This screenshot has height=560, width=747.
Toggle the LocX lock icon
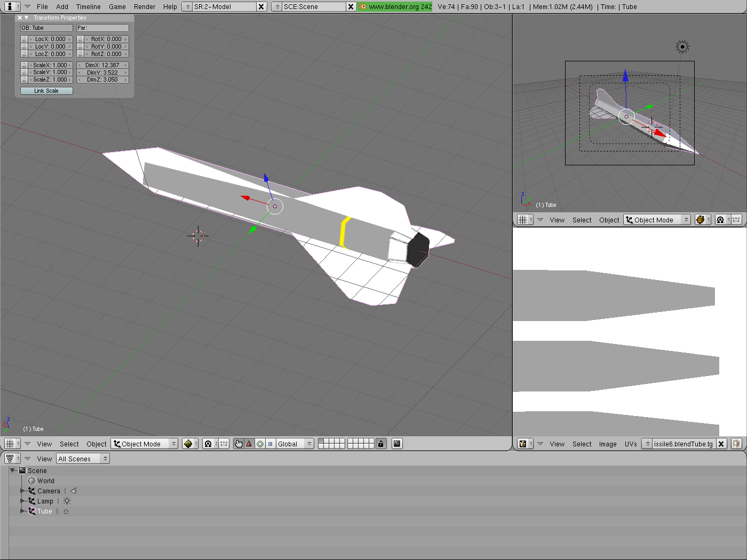coord(24,39)
